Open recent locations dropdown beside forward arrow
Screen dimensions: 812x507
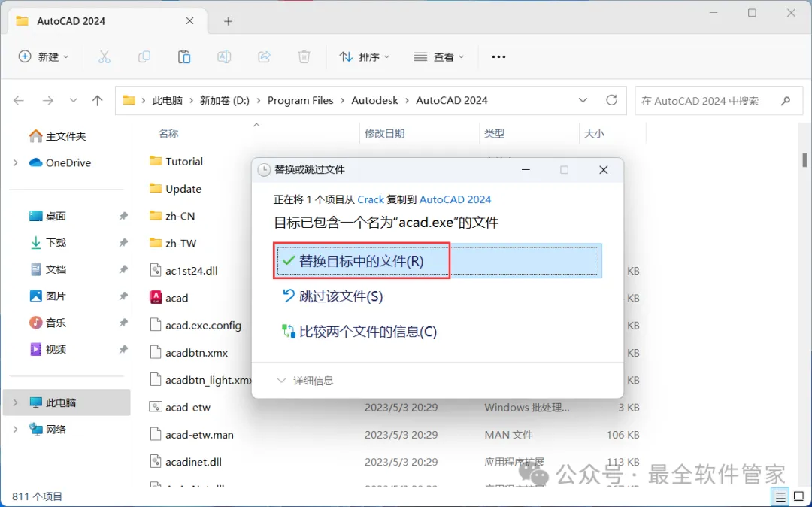73,101
